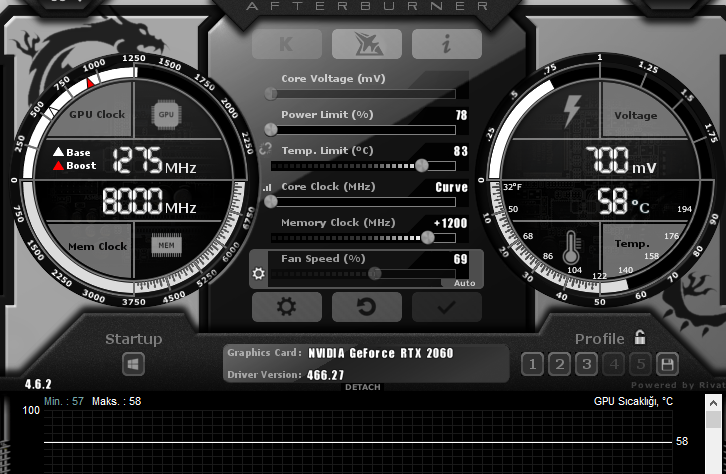The width and height of the screenshot is (726, 474).
Task: Select profile slot 3
Action: [x=586, y=364]
